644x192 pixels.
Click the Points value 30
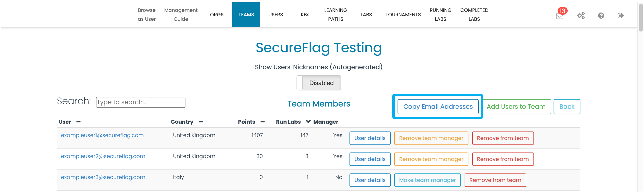pyautogui.click(x=260, y=156)
